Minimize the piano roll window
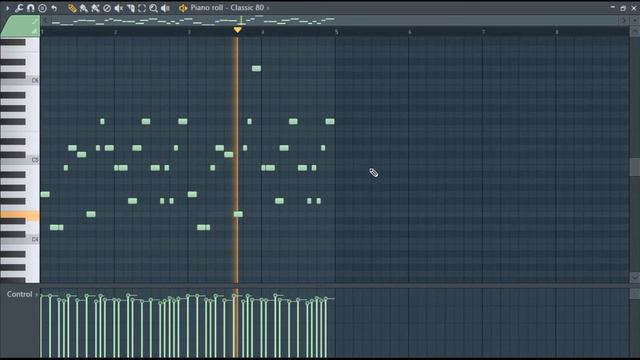Screen dimensions: 640x360 pos(613,7)
